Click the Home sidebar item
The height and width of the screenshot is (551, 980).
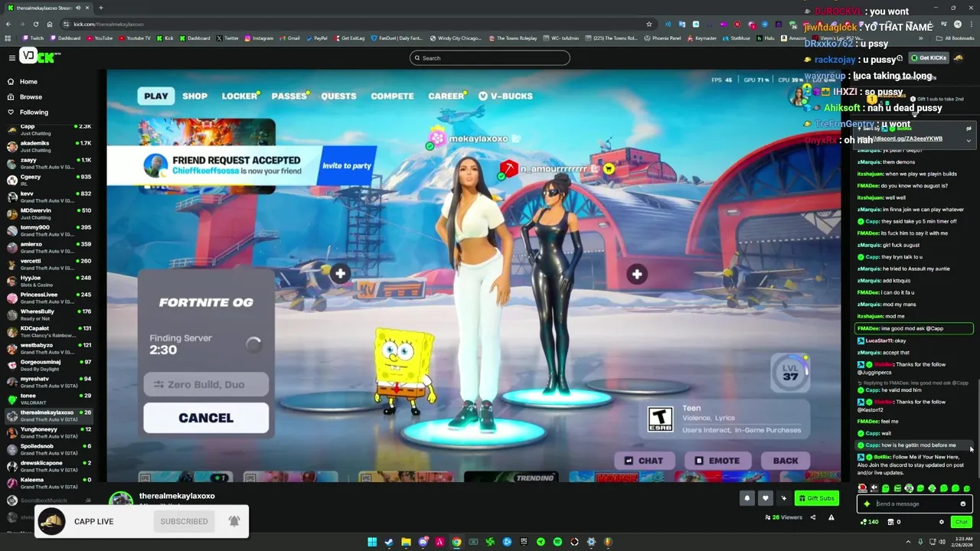[23, 82]
